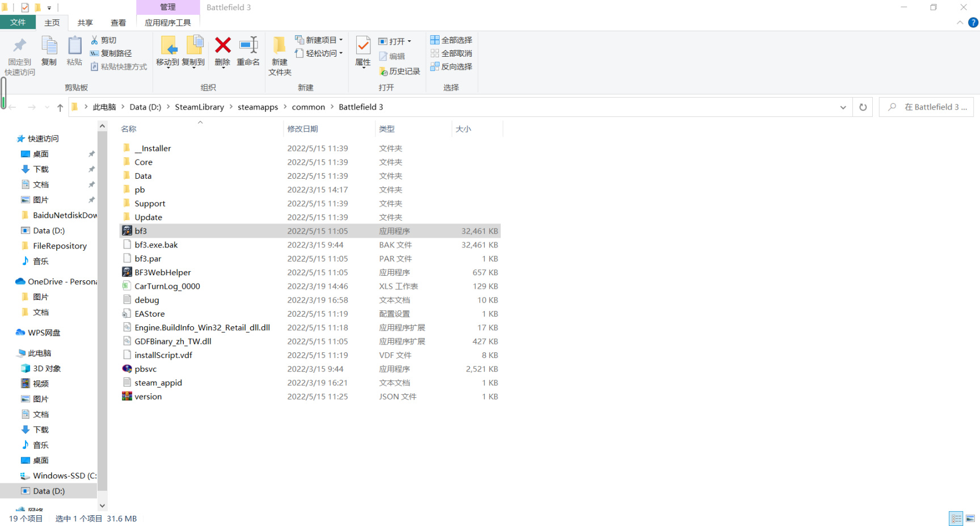Switch to the 查看 ribbon tab
The height and width of the screenshot is (526, 980).
[119, 22]
